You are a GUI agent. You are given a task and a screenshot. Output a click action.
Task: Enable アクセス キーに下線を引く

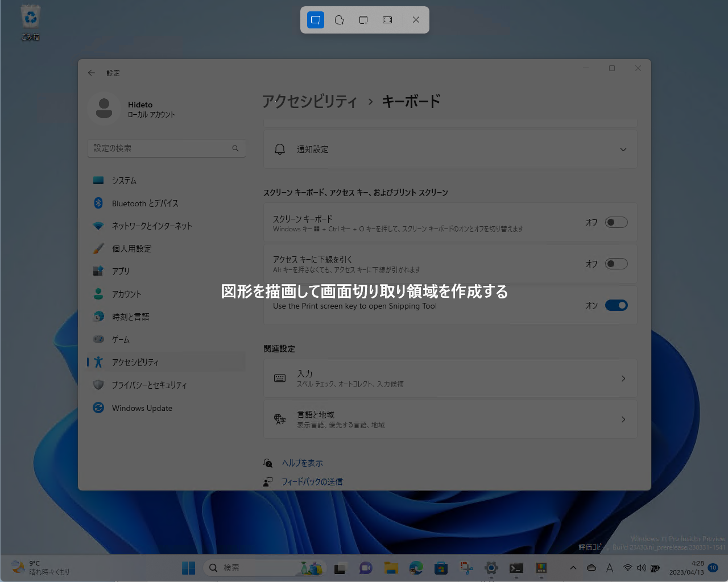pyautogui.click(x=616, y=264)
